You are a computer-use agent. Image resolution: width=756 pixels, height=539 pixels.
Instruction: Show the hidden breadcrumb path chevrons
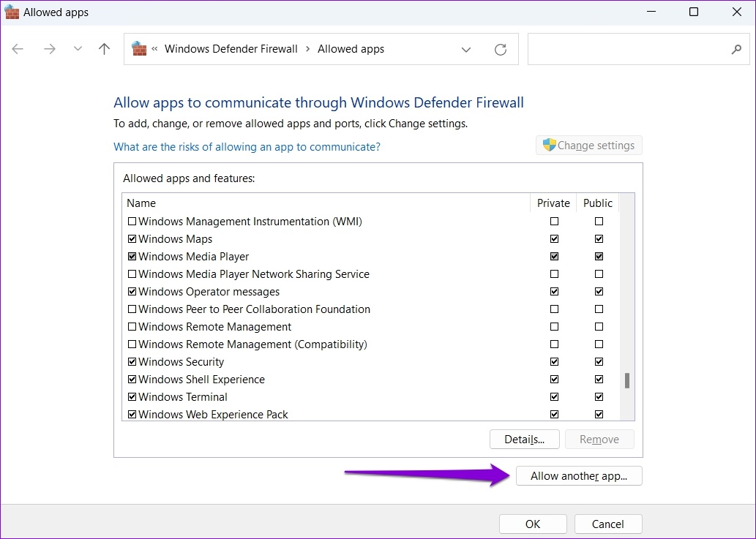point(154,49)
